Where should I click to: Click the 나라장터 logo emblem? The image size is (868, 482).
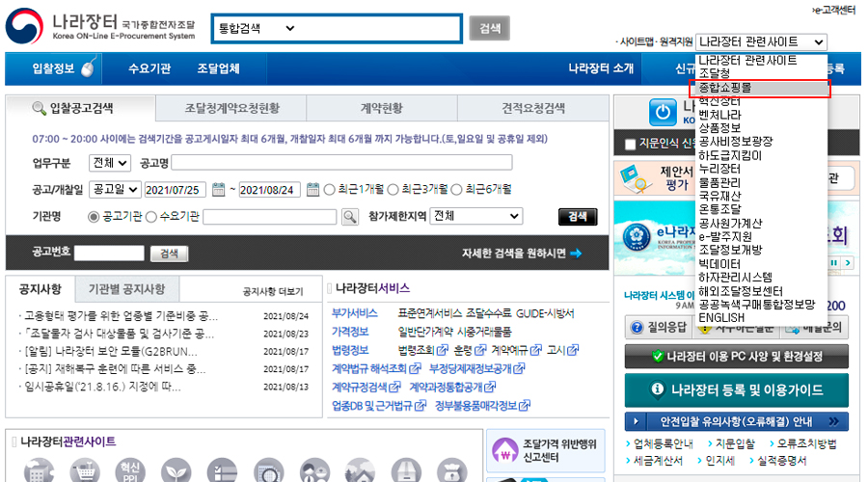(x=24, y=27)
